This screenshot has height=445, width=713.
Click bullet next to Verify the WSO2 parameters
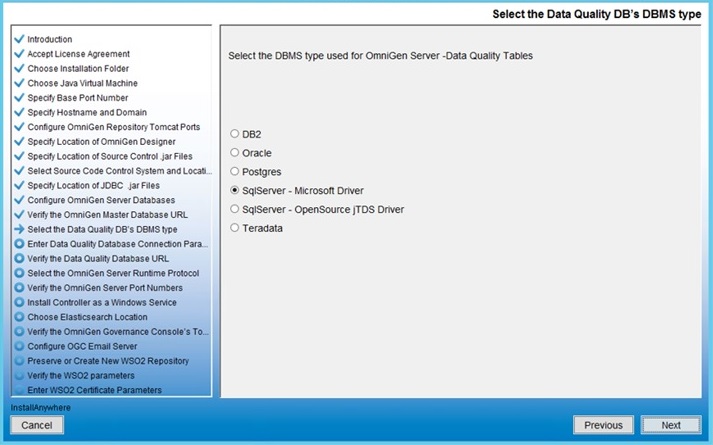click(19, 375)
